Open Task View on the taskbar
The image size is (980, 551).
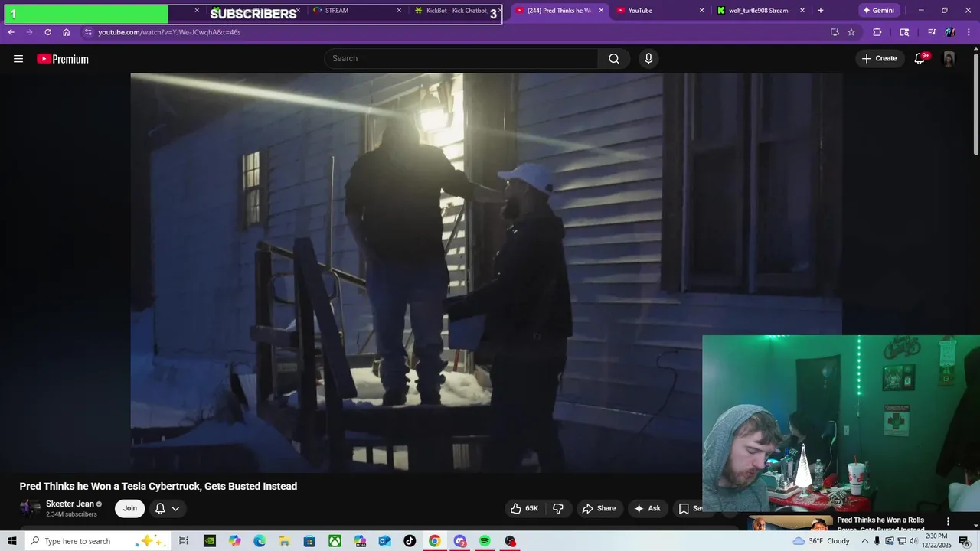(x=184, y=541)
